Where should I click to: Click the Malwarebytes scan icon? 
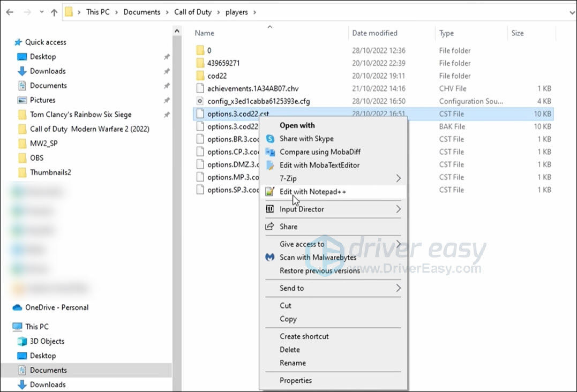[270, 258]
